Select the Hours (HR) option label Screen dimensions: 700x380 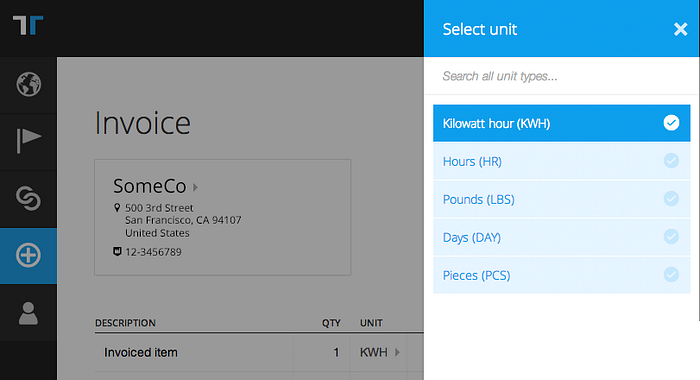coord(472,161)
